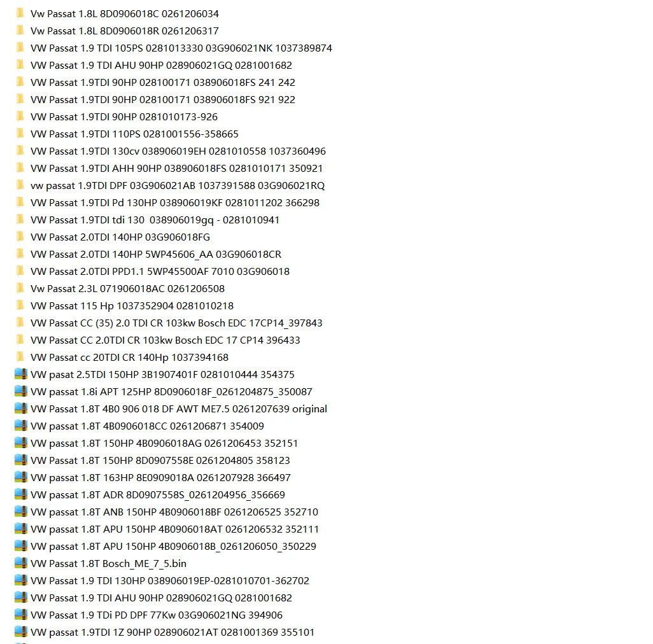Select archive icon of VW Passat 1.9 TDi PD DPF 77Kw
This screenshot has height=644, width=653.
tap(21, 615)
